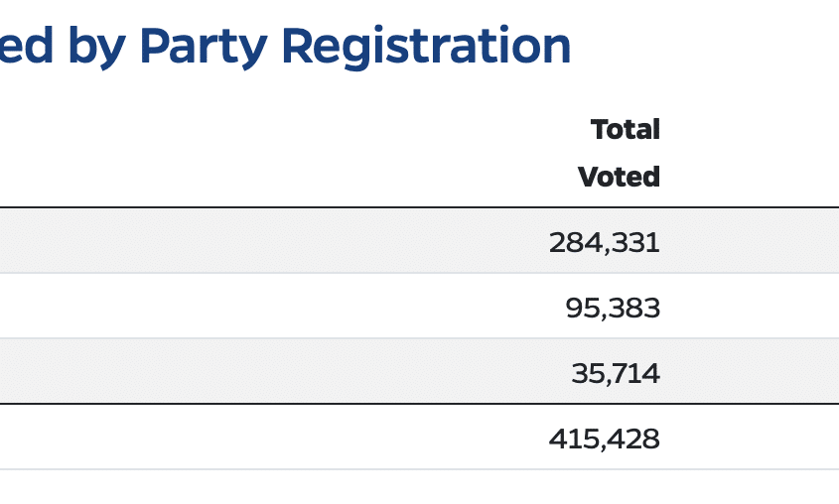This screenshot has width=839, height=504.
Task: Click the "Party Registration" page heading
Action: click(285, 46)
